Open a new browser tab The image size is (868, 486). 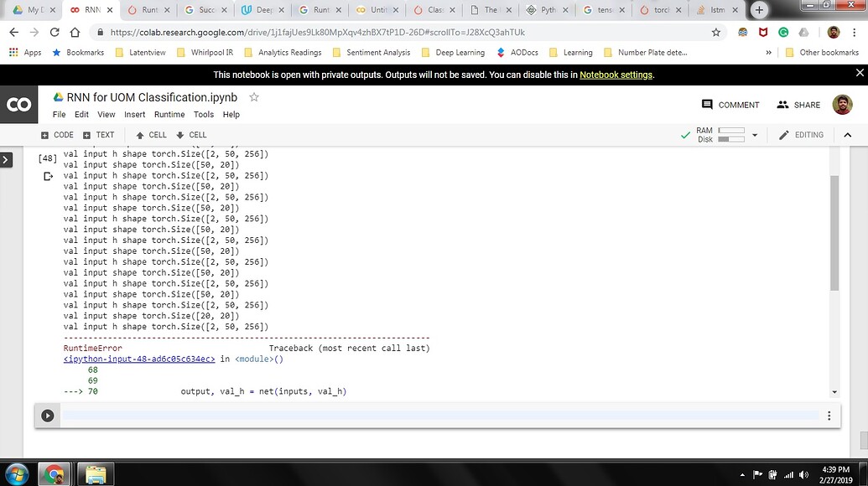759,10
